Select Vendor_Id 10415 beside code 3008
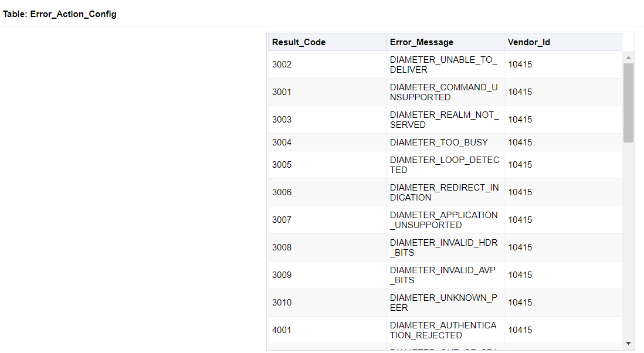 pyautogui.click(x=520, y=247)
